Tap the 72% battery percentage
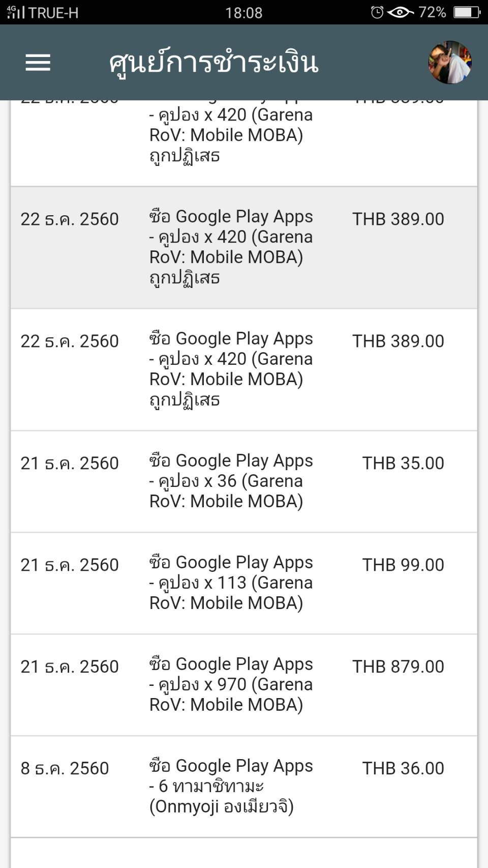488x868 pixels. click(x=432, y=12)
